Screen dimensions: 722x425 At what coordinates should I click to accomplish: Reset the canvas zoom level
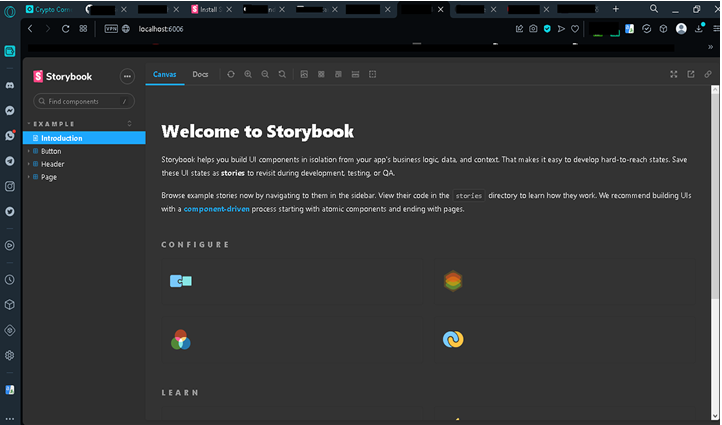(282, 74)
